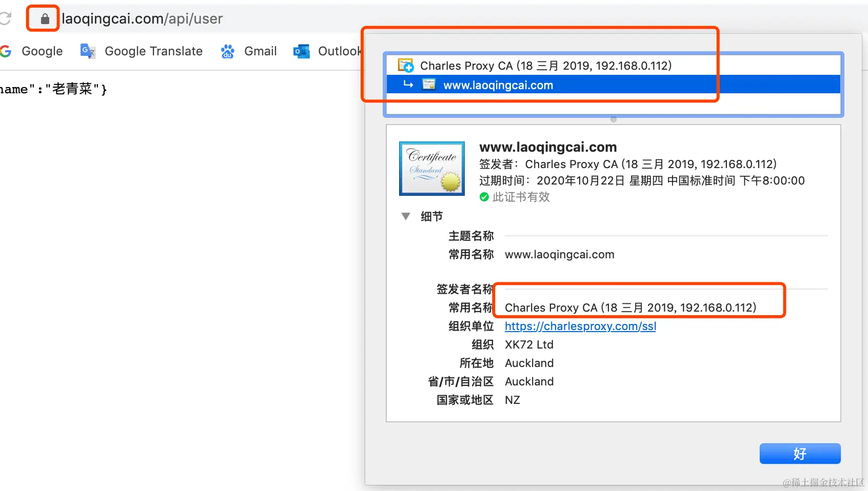Open the Google bookmark

point(42,51)
